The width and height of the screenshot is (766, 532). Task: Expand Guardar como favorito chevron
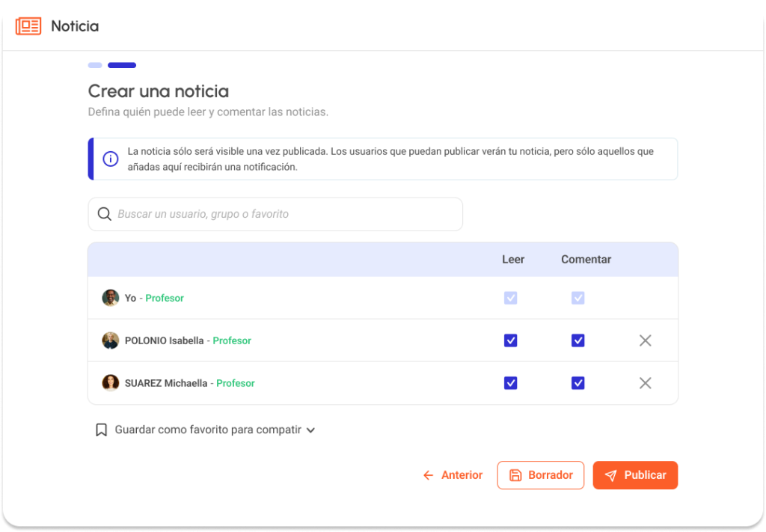pyautogui.click(x=310, y=430)
